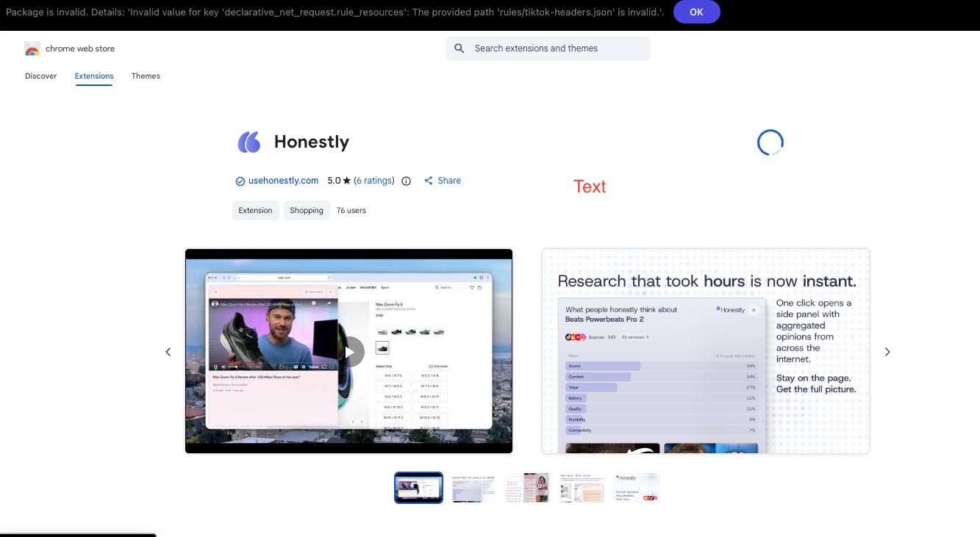
Task: Click OK to dismiss the error banner
Action: (x=696, y=12)
